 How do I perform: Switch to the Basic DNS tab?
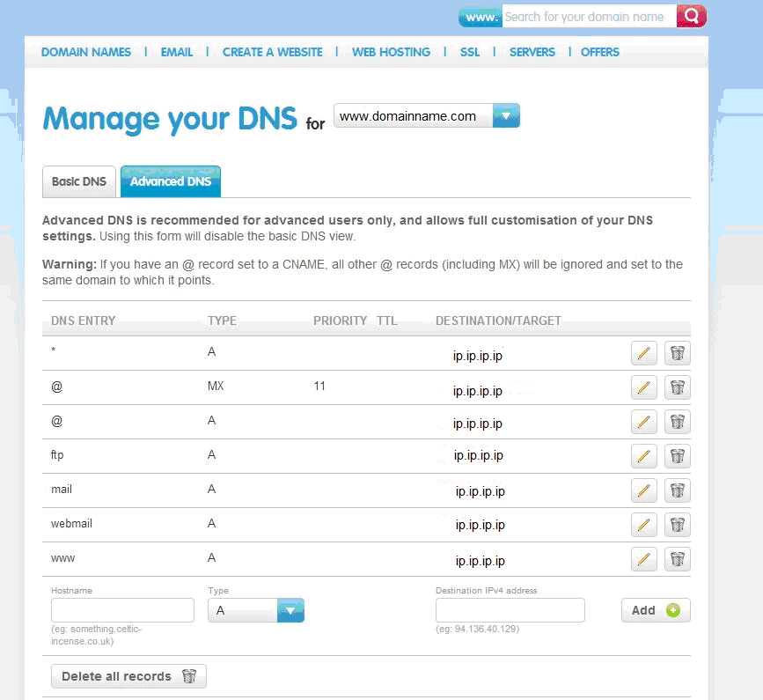(79, 181)
